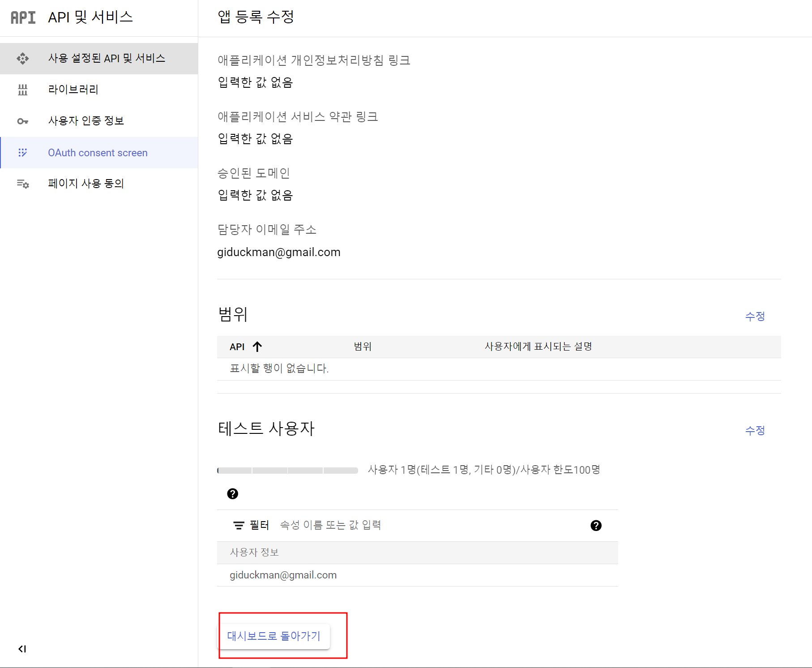
Task: Click the 사용자 정보 column header
Action: [x=254, y=552]
